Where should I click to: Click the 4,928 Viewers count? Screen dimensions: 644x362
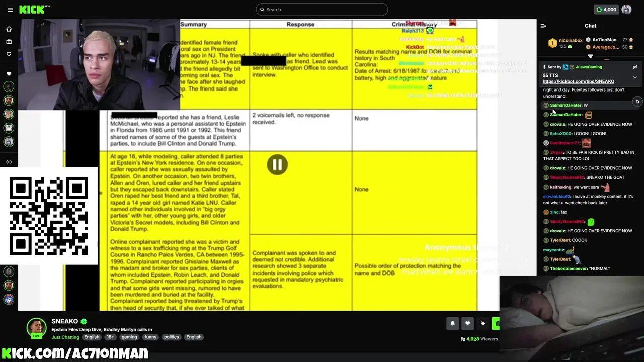479,339
